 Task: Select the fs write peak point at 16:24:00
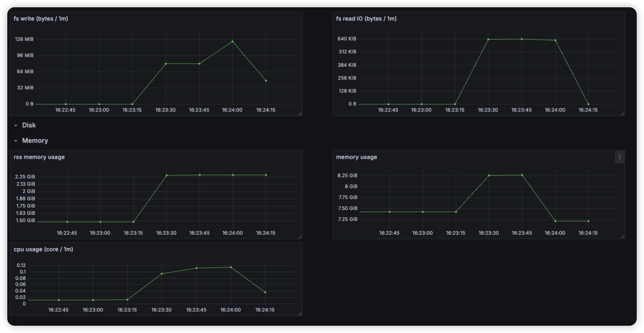point(232,41)
